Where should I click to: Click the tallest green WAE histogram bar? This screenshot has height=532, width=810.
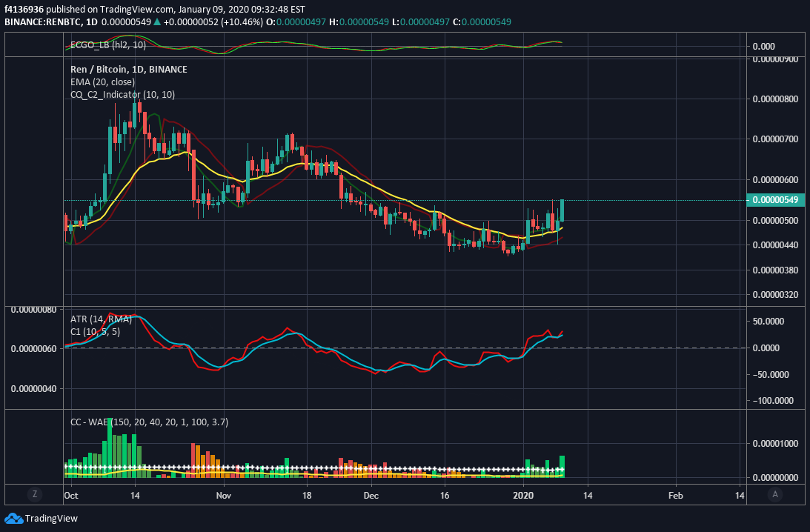click(110, 448)
